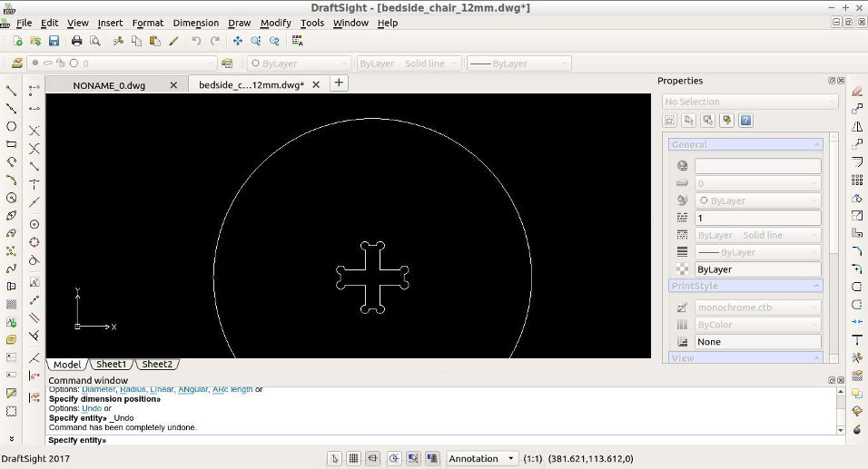868x469 pixels.
Task: Select the Ellipse draw tool
Action: 11,215
